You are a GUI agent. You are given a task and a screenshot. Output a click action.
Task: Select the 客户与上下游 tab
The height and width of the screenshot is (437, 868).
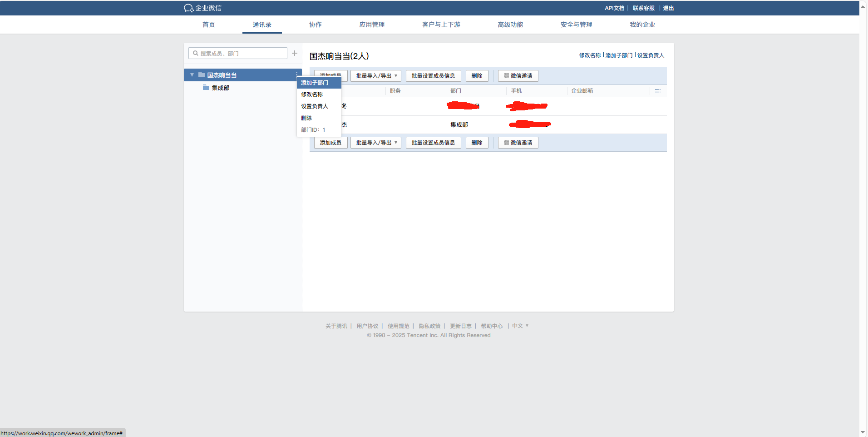[x=441, y=25]
